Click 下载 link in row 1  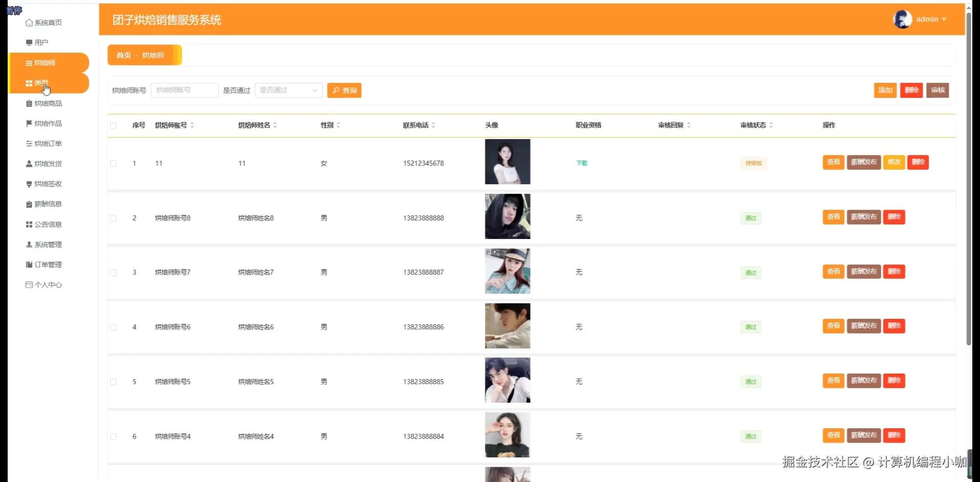pyautogui.click(x=582, y=163)
